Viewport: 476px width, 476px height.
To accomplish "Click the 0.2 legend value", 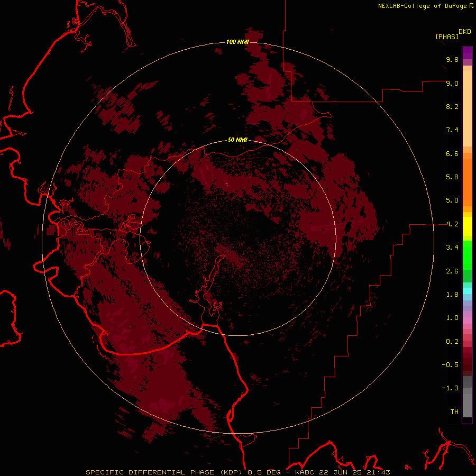I will pos(452,342).
